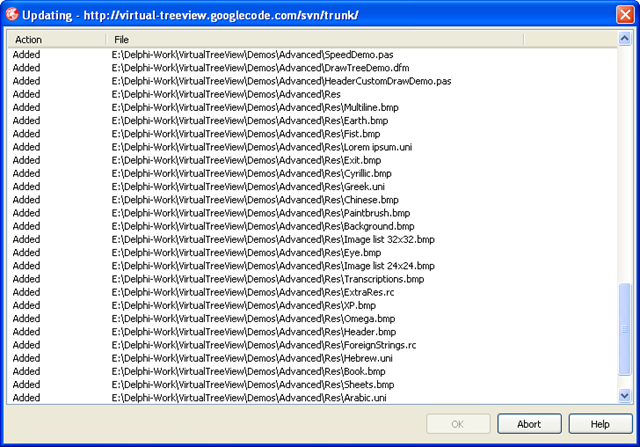Select the Exit.bmp row
Image resolution: width=640 pixels, height=447 pixels.
[x=312, y=160]
